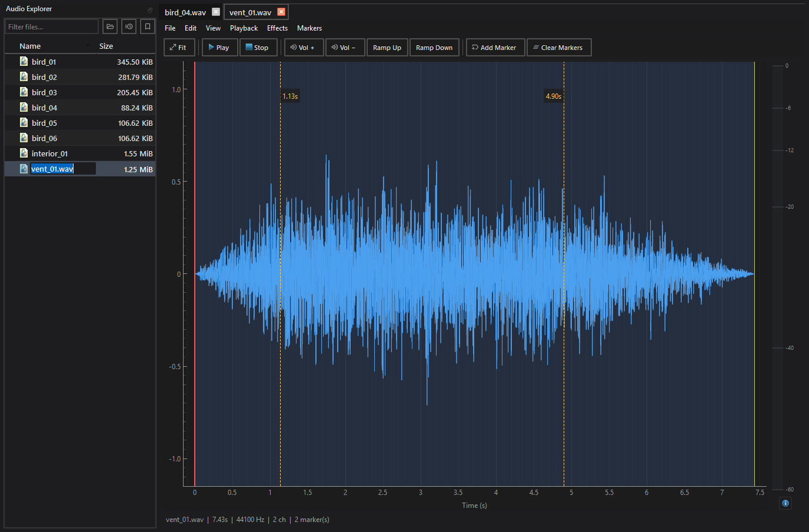Increase volume with Vol +
Image resolution: width=809 pixels, height=532 pixels.
304,48
